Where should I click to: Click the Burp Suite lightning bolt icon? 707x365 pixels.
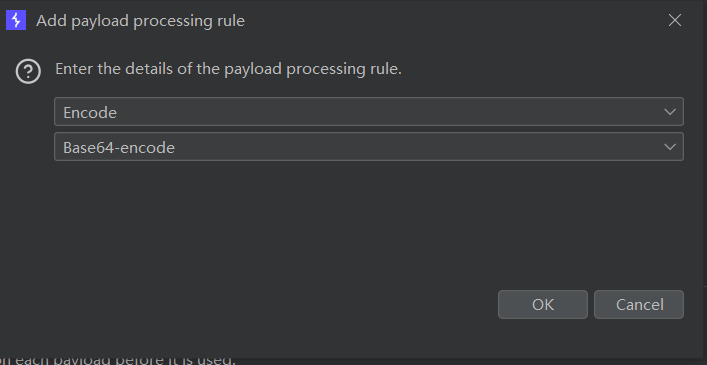16,20
